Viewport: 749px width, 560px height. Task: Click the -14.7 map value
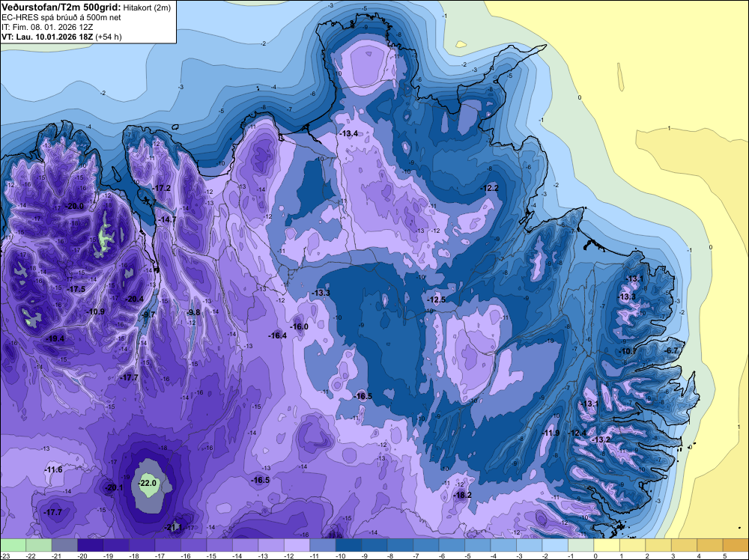pos(167,219)
